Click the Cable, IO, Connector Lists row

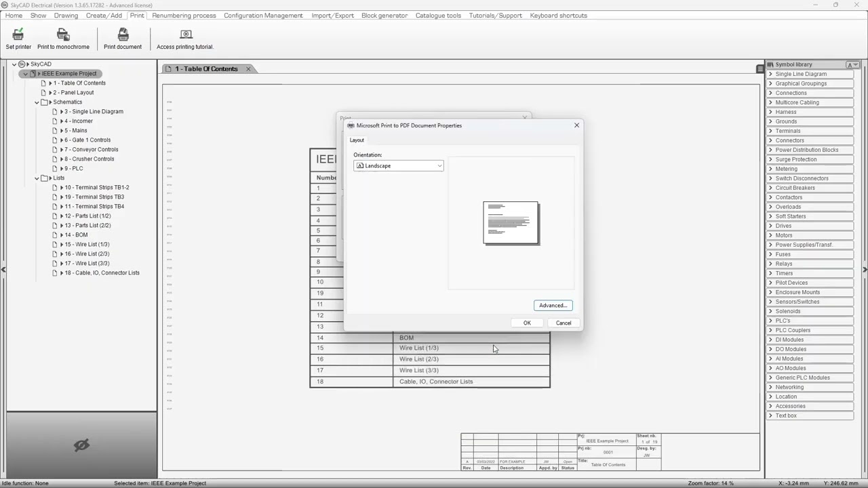[430, 382]
